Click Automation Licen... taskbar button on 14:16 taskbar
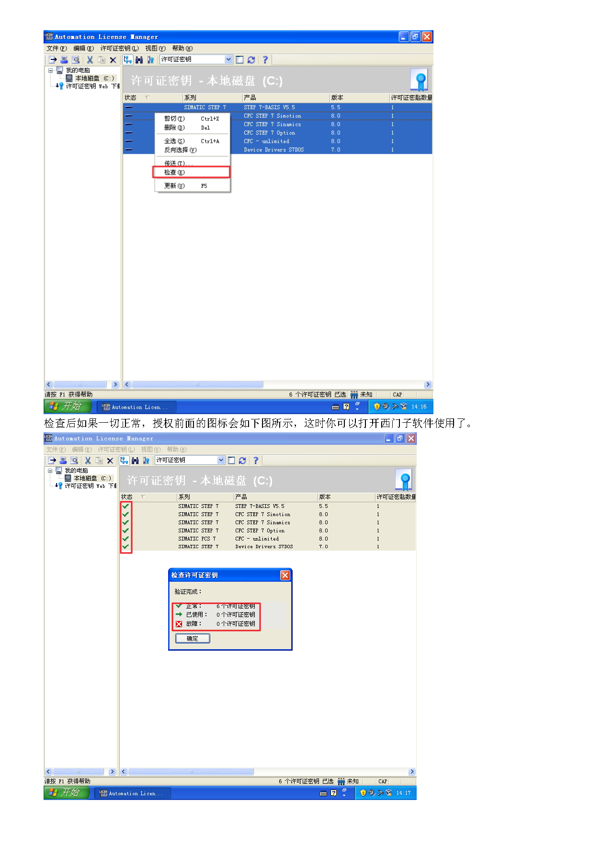Image resolution: width=614 pixels, height=868 pixels. (x=136, y=407)
